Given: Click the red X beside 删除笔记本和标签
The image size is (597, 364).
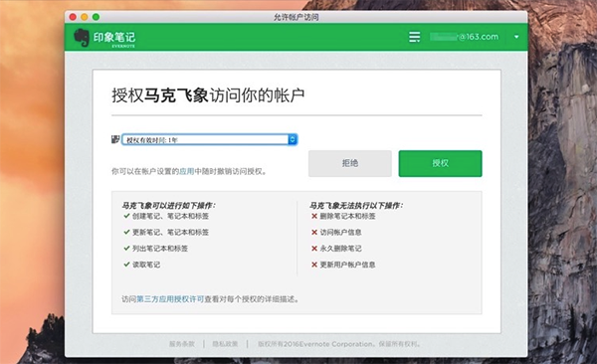Looking at the screenshot, I should click(x=314, y=216).
